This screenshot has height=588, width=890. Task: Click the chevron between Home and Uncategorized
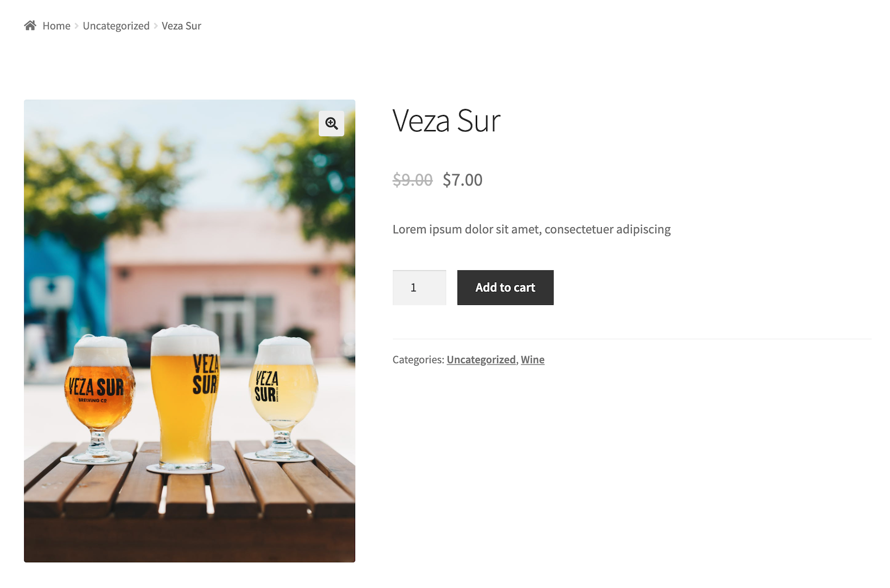coord(77,25)
